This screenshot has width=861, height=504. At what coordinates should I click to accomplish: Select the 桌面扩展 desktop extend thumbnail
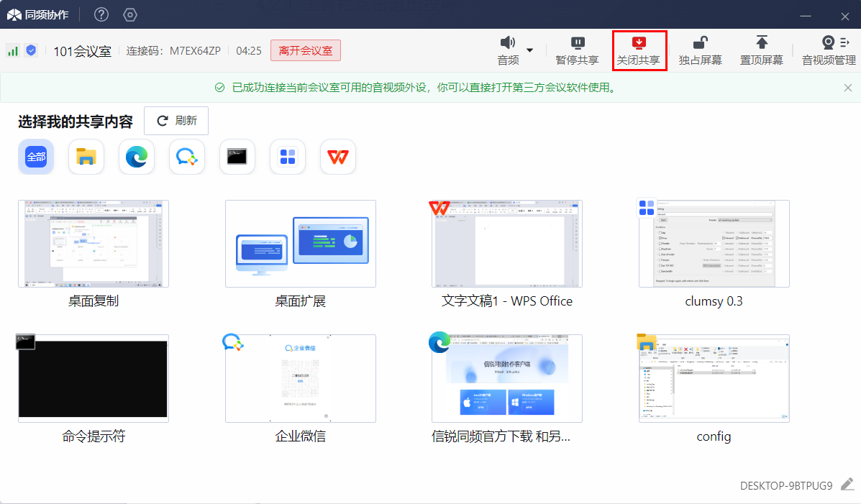point(301,244)
